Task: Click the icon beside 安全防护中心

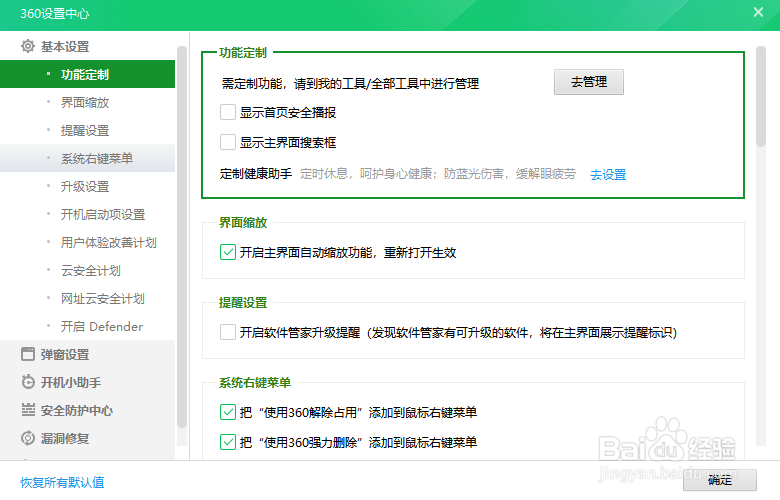Action: 28,410
